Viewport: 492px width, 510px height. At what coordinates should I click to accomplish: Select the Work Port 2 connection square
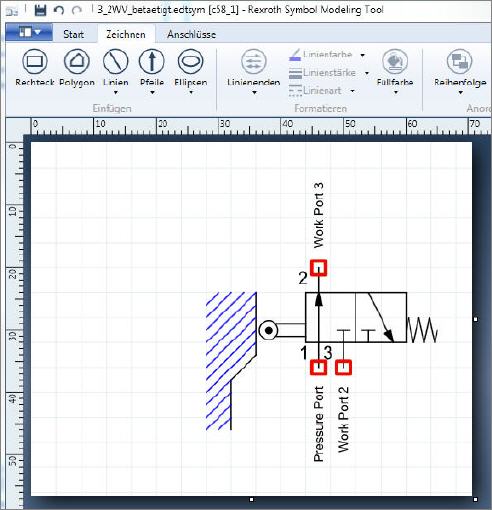pos(343,367)
